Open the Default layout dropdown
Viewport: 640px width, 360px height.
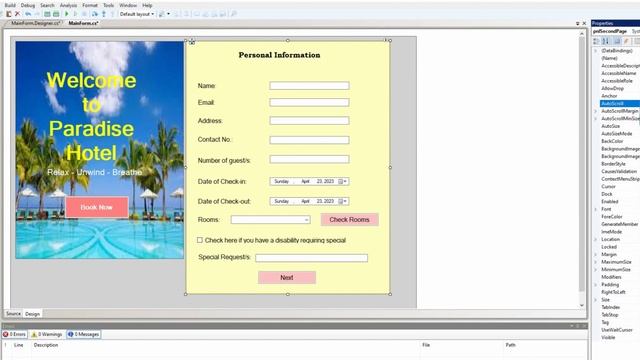coord(137,14)
